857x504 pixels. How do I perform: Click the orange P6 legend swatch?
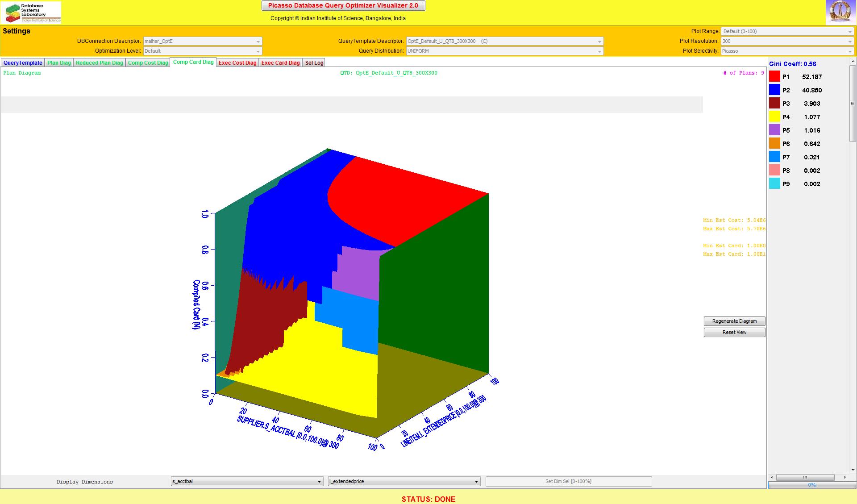pyautogui.click(x=774, y=143)
